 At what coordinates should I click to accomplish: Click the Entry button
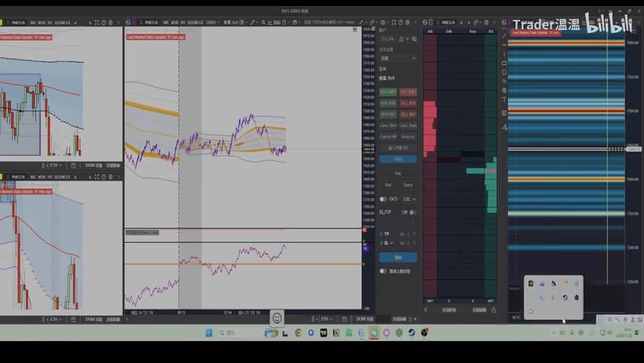tap(408, 185)
